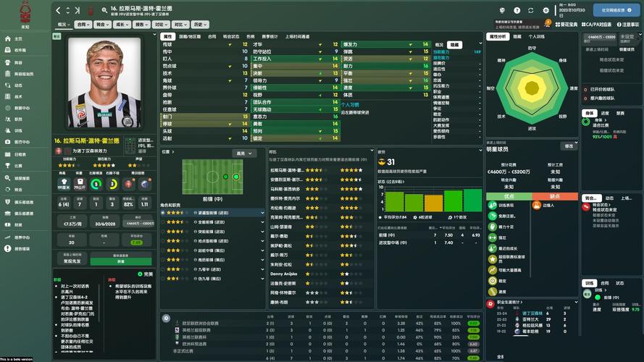Click the back navigation arrow
The width and height of the screenshot is (644, 362).
click(58, 10)
